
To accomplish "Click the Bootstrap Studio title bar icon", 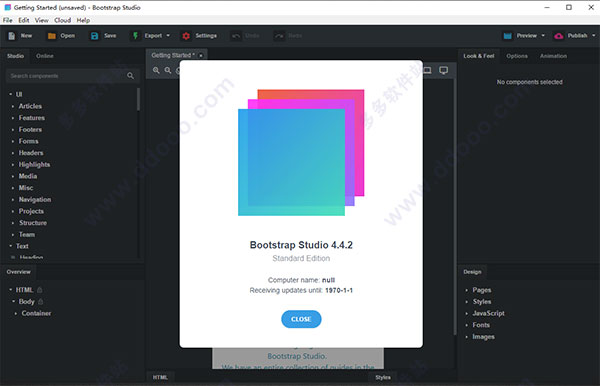I will (x=8, y=7).
